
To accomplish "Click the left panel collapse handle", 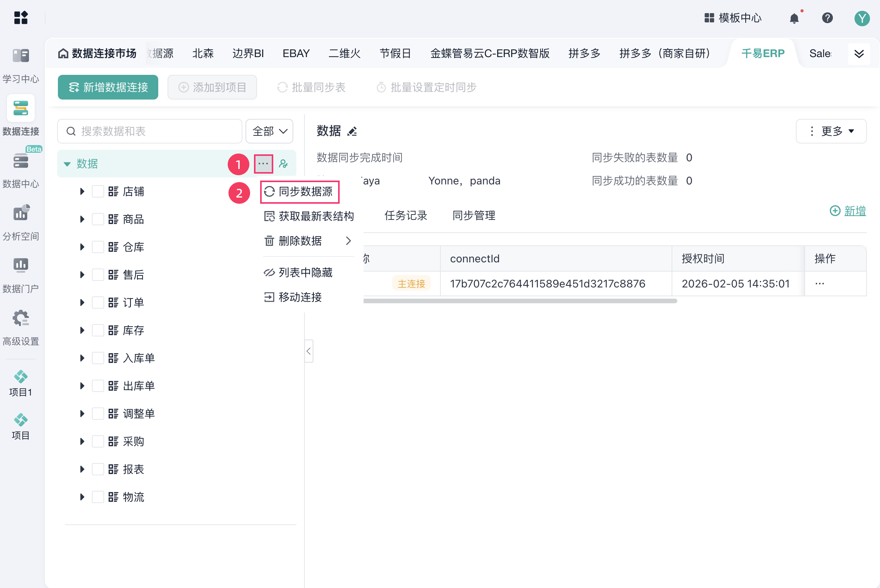I will [309, 351].
